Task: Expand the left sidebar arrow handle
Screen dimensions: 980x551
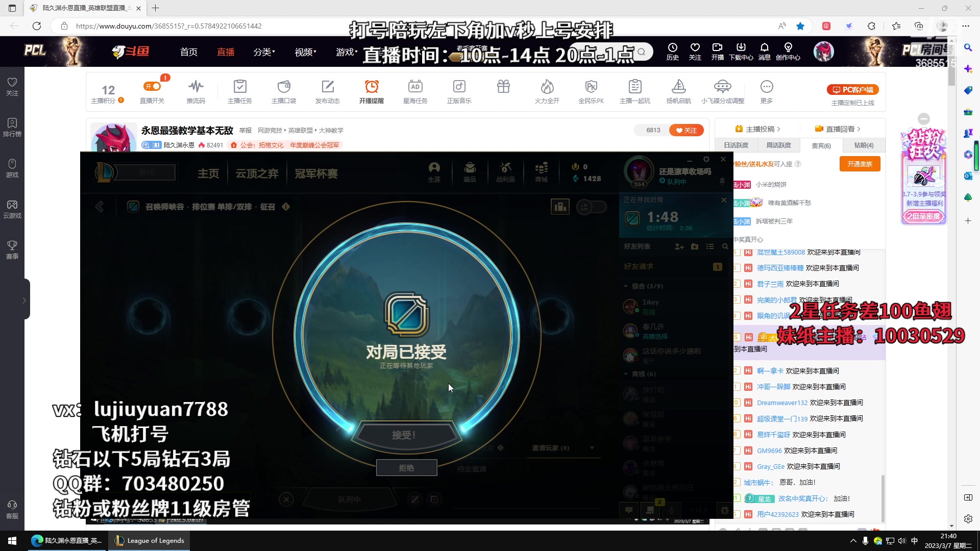Action: [24, 300]
